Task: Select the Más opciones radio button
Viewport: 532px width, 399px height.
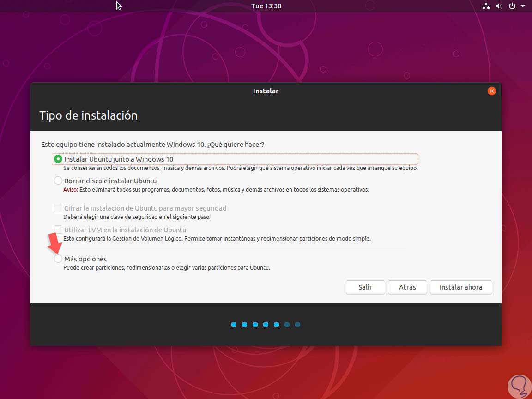Action: click(x=58, y=259)
